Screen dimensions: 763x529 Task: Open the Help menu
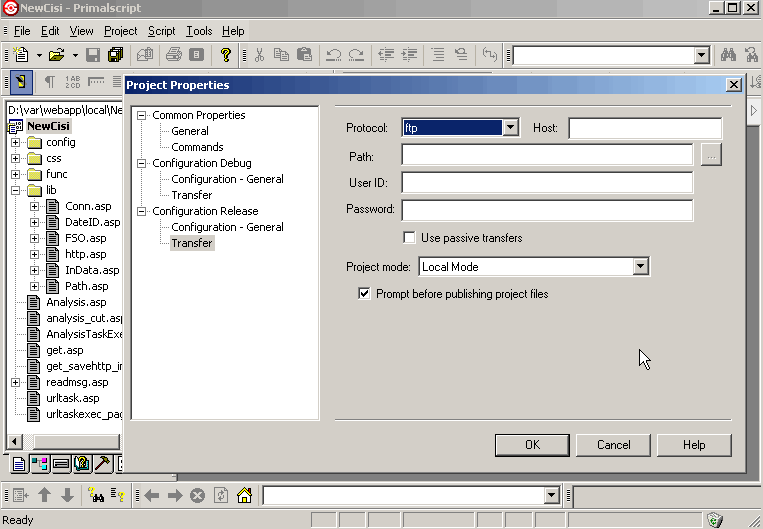233,31
